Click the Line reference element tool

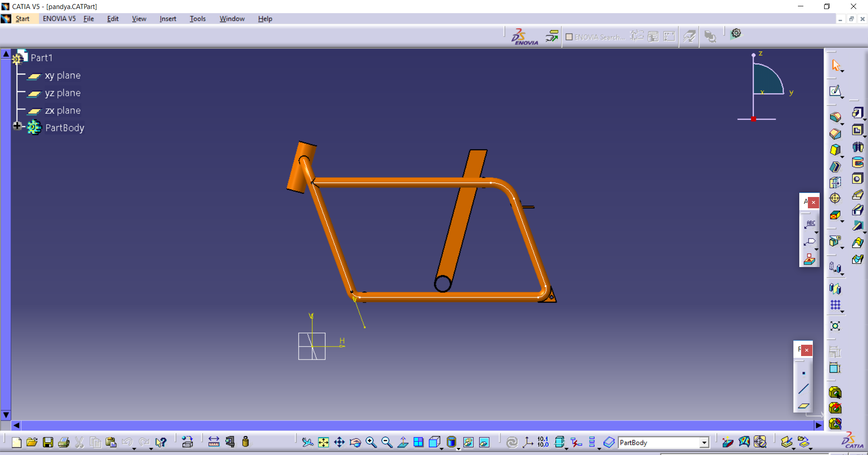803,389
